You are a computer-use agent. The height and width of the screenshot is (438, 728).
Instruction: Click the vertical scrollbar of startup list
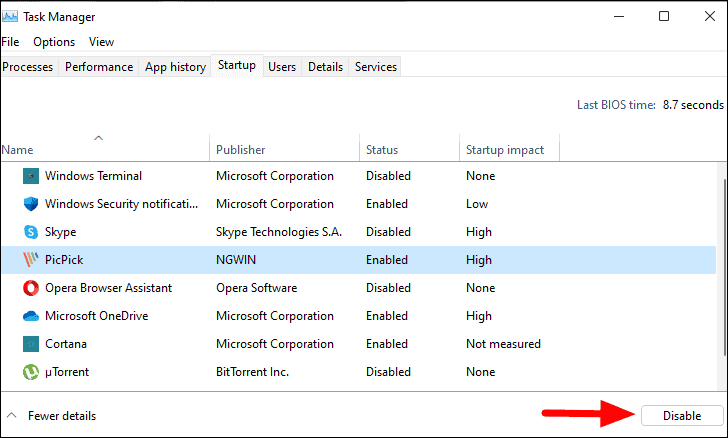pos(723,268)
